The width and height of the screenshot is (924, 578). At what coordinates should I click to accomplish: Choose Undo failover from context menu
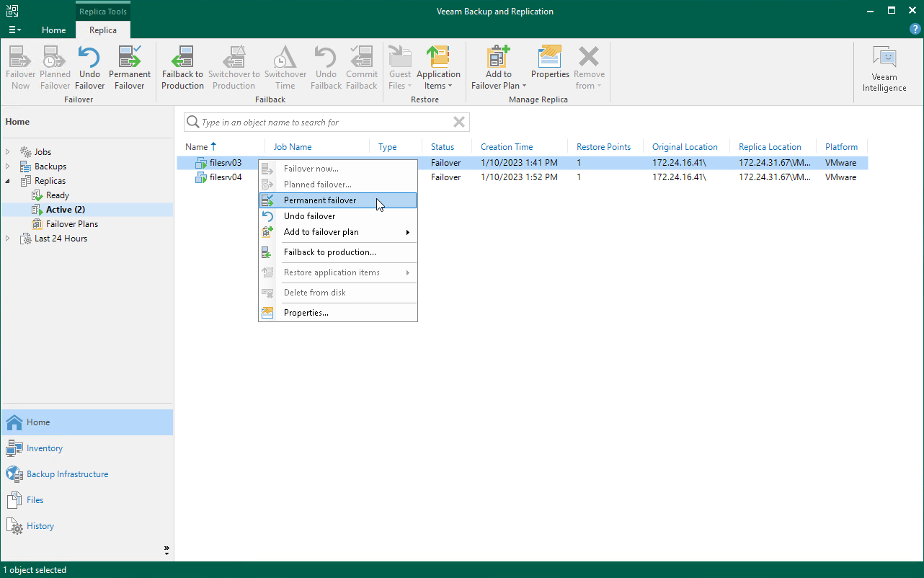(x=338, y=216)
